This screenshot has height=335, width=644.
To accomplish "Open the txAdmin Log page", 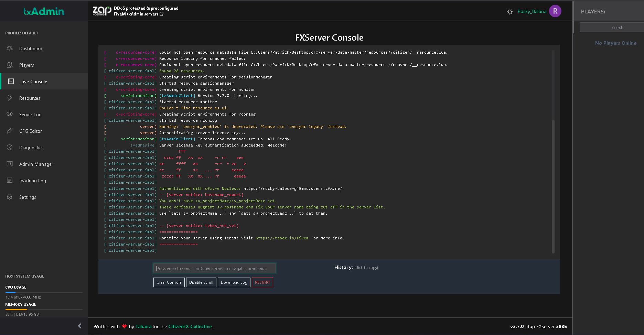I will tap(32, 181).
